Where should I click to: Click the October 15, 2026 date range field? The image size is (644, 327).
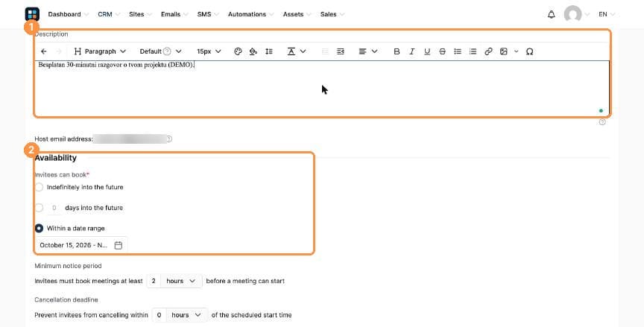[x=81, y=245]
